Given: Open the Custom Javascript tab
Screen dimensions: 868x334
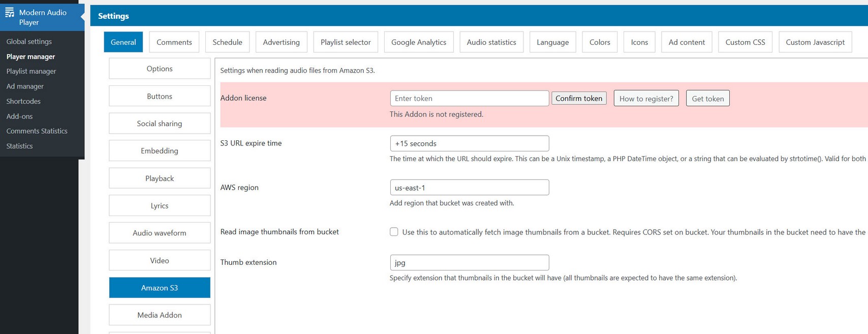Looking at the screenshot, I should 815,42.
